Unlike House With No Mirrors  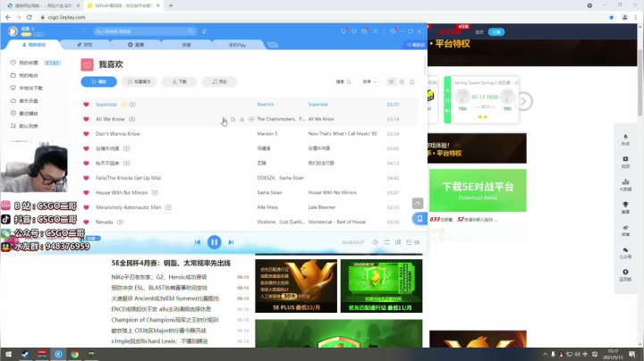86,192
